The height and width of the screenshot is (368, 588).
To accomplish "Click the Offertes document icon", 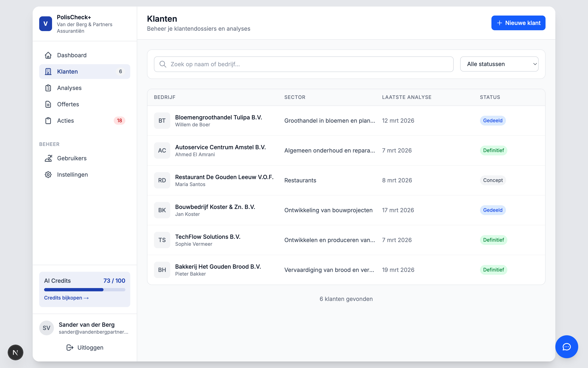I will (48, 104).
